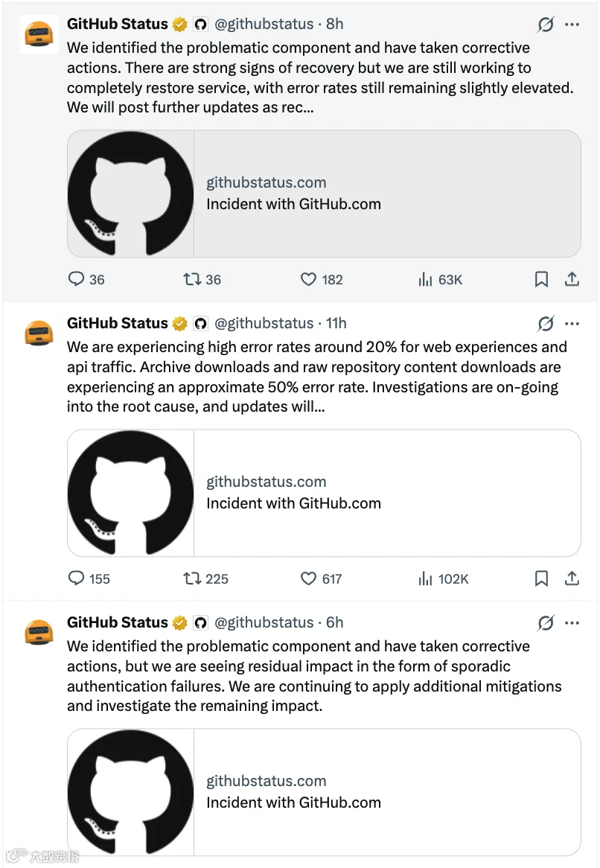
Task: Bookmark the 8h GitHub Status tweet
Action: [541, 279]
